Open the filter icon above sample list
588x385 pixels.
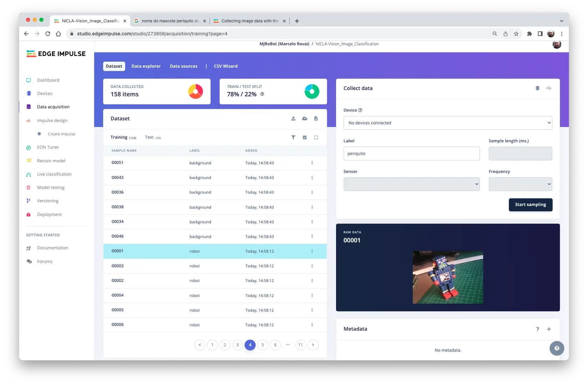click(293, 138)
